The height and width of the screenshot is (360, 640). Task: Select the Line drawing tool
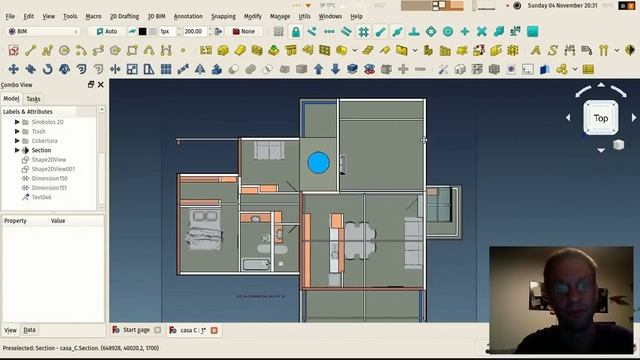pyautogui.click(x=30, y=50)
